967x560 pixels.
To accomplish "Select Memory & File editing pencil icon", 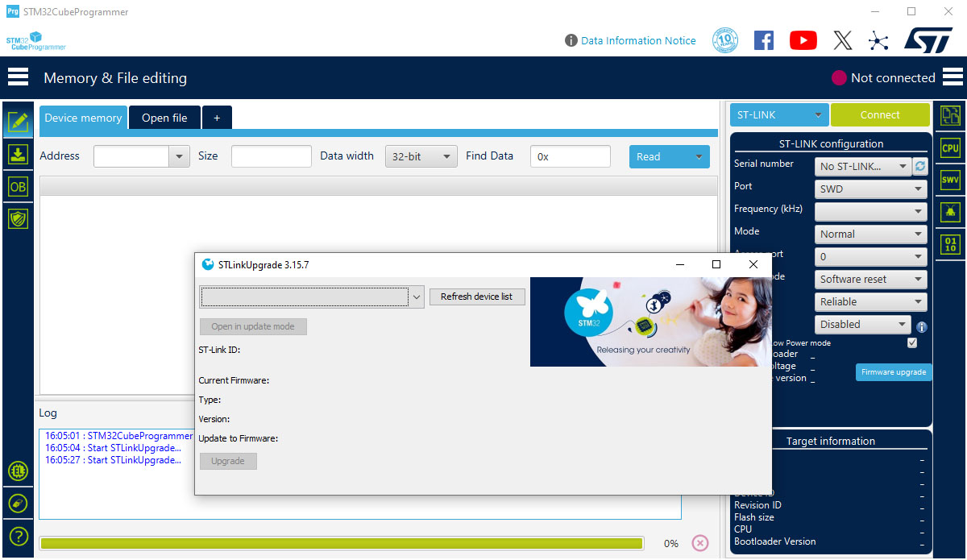I will [x=18, y=122].
